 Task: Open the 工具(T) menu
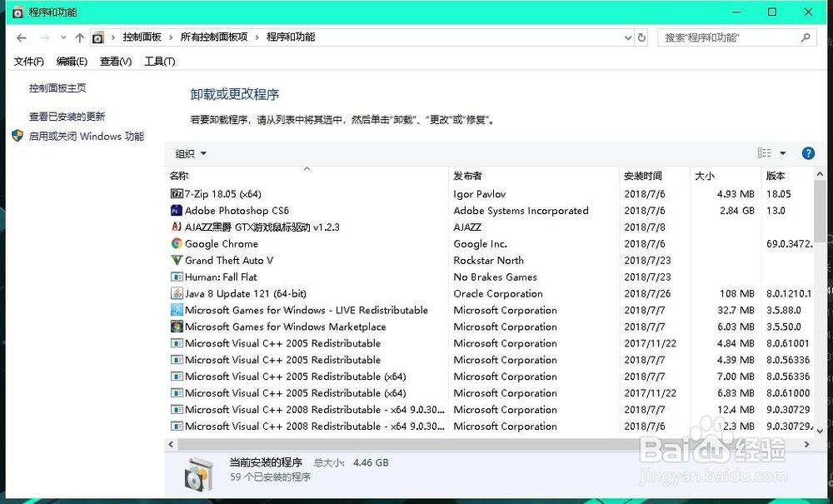[159, 61]
